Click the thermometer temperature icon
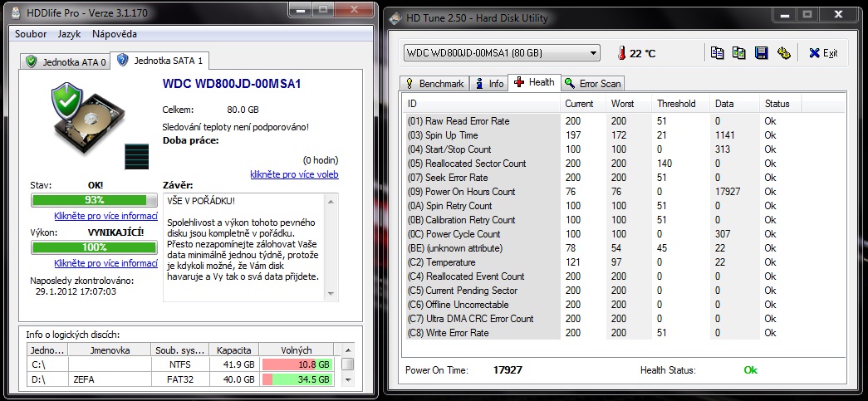 [622, 53]
